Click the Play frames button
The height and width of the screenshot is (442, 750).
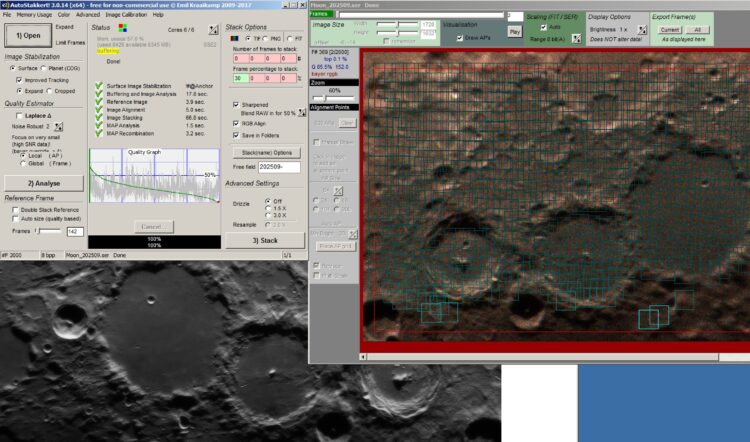click(x=515, y=32)
